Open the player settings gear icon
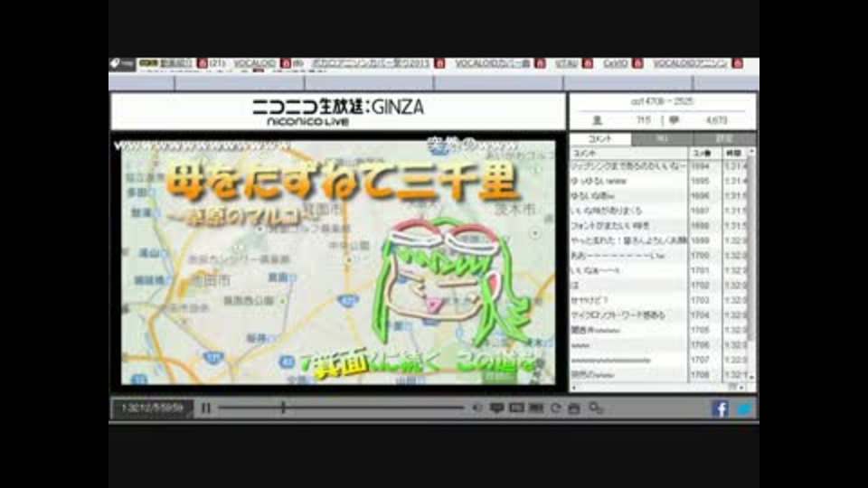868x488 pixels. coord(596,408)
